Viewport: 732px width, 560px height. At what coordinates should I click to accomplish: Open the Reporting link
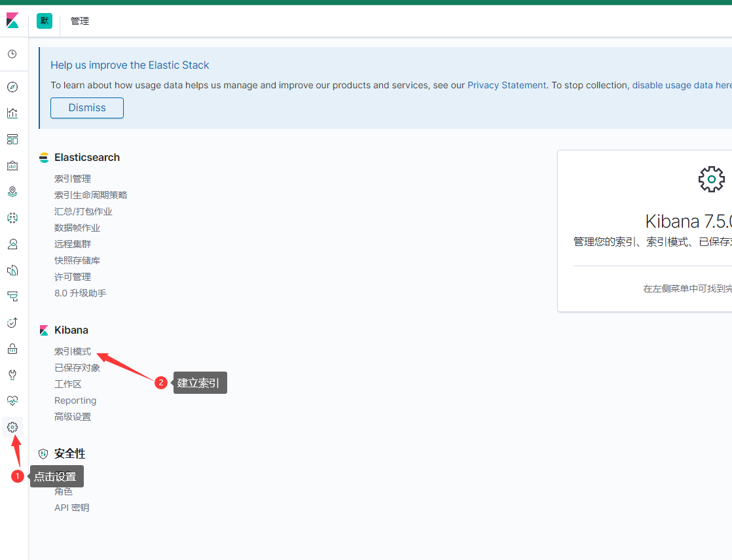(x=75, y=400)
